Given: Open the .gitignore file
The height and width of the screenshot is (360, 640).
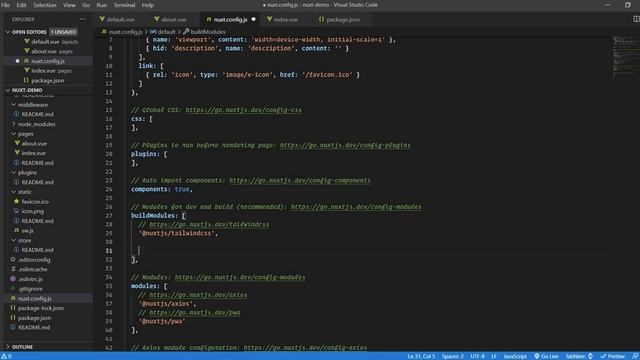Looking at the screenshot, I should 30,289.
